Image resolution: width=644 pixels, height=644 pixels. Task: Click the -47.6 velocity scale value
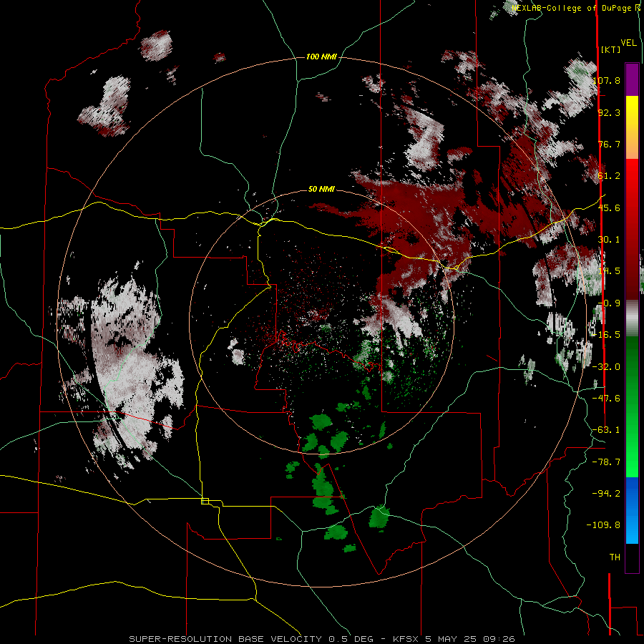point(607,399)
